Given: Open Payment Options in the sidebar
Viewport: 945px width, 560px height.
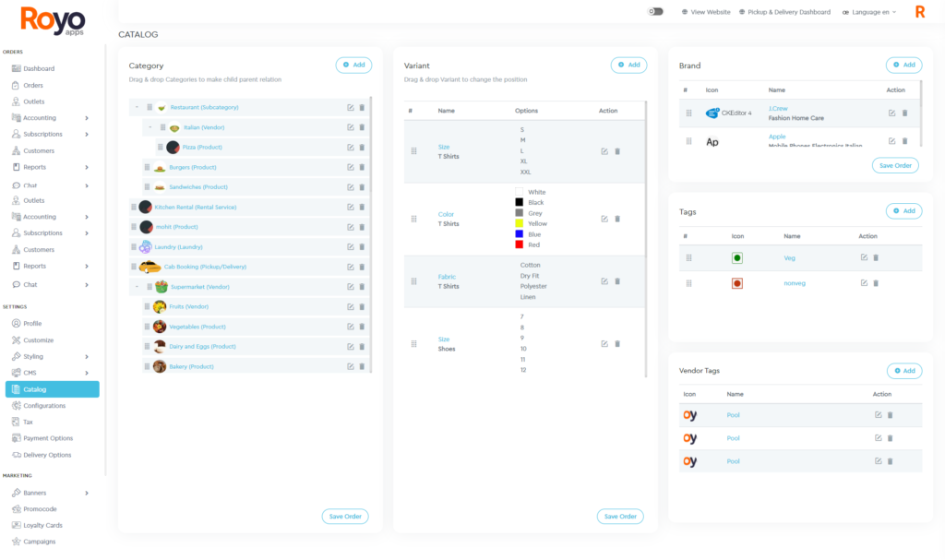Looking at the screenshot, I should [48, 438].
